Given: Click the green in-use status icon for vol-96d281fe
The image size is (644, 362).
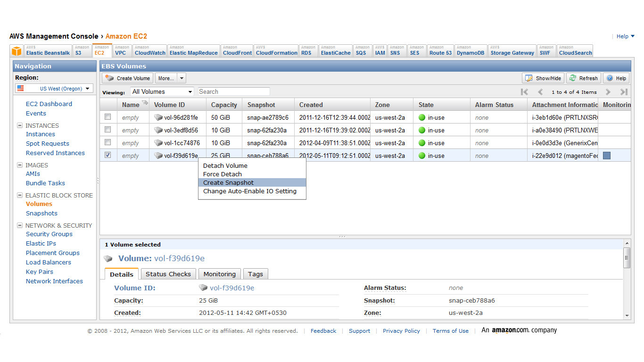Looking at the screenshot, I should (421, 117).
